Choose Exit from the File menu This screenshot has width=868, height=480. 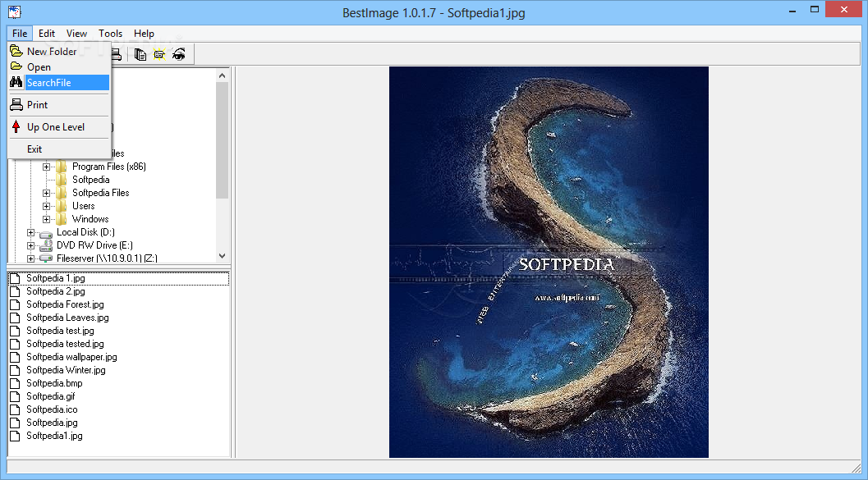[x=59, y=149]
